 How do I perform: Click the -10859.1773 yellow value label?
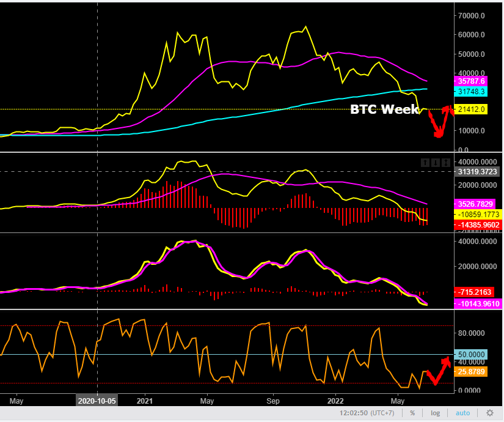click(x=478, y=215)
